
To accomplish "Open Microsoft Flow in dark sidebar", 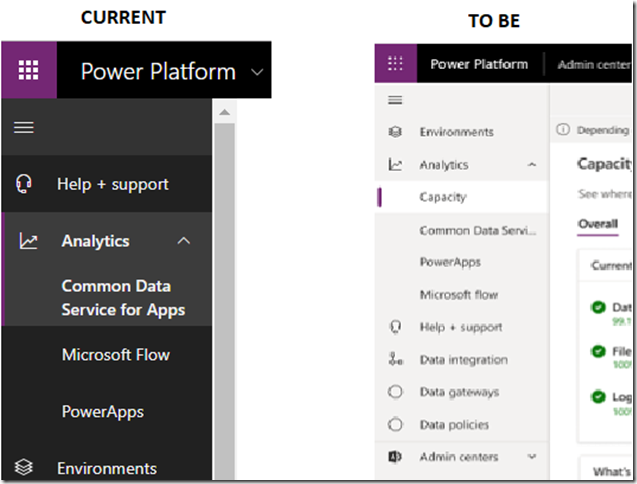I will tap(116, 355).
